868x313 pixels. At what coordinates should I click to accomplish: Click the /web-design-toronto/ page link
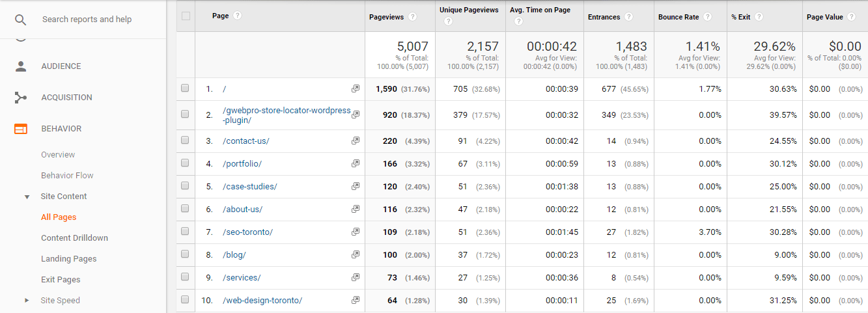click(262, 300)
